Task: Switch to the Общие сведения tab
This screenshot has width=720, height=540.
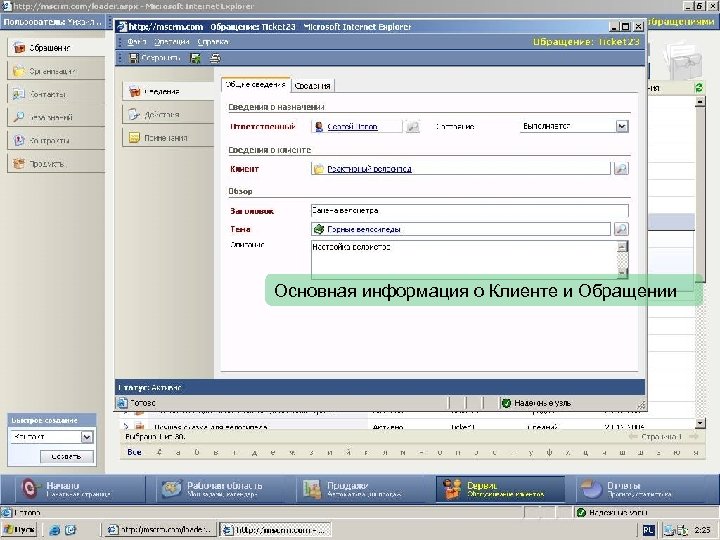Action: 256,85
